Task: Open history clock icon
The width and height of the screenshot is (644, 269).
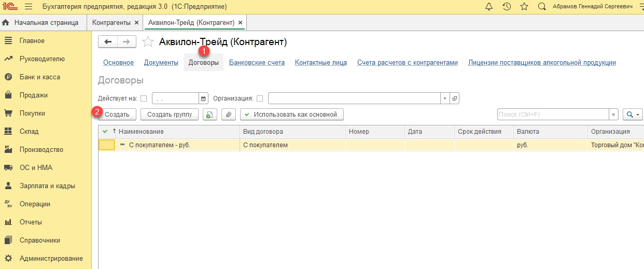Action: (507, 7)
